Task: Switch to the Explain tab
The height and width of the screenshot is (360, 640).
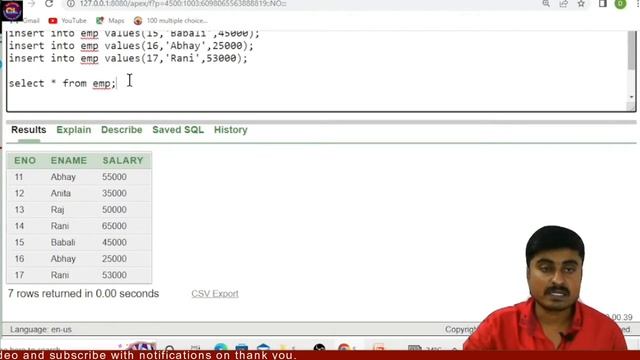Action: [74, 130]
